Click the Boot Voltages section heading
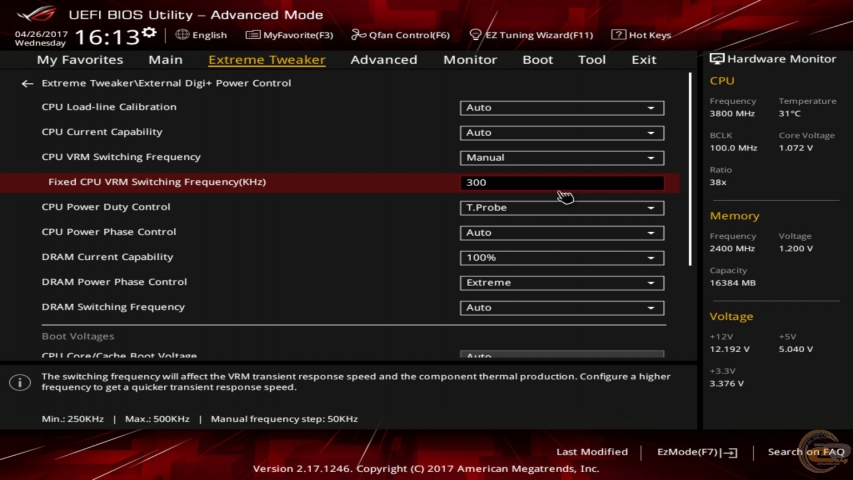Image resolution: width=853 pixels, height=480 pixels. click(78, 336)
